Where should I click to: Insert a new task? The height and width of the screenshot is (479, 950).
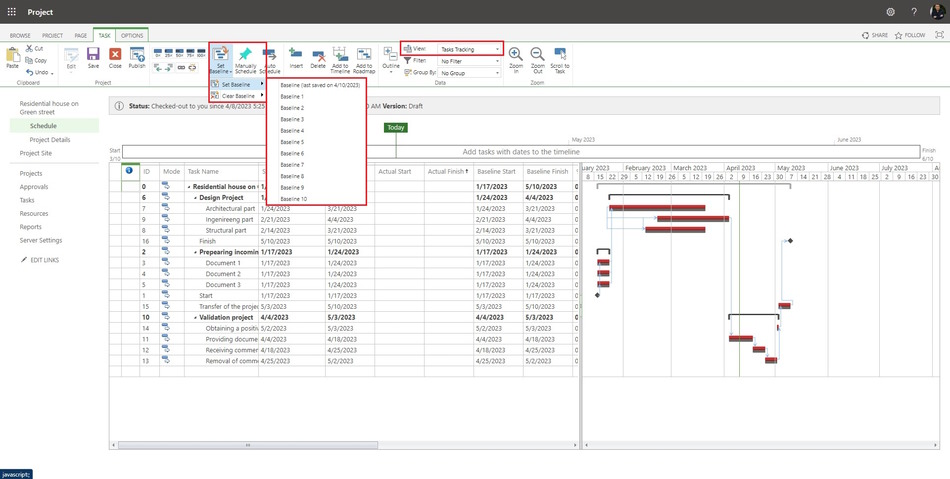[296, 58]
